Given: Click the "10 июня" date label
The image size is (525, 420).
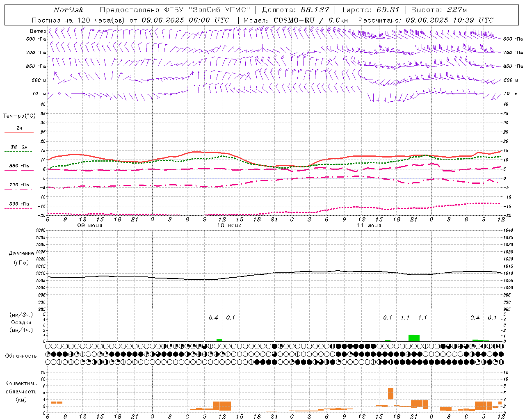Looking at the screenshot, I should click(x=229, y=226).
